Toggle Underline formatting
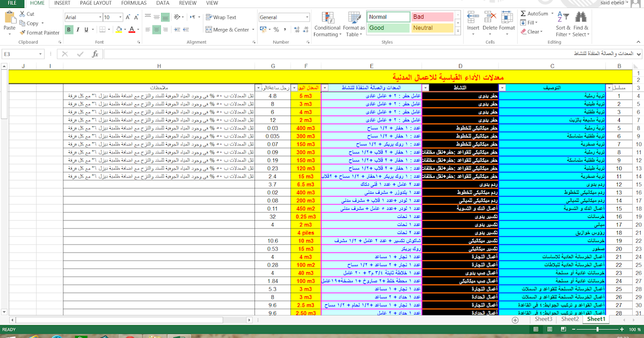Image resolution: width=644 pixels, height=338 pixels. (86, 30)
